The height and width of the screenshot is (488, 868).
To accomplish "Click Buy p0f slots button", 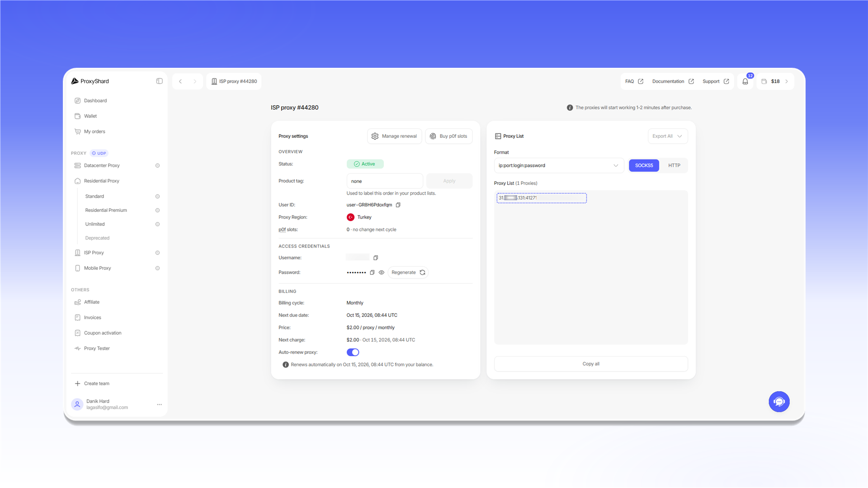I will pos(448,136).
